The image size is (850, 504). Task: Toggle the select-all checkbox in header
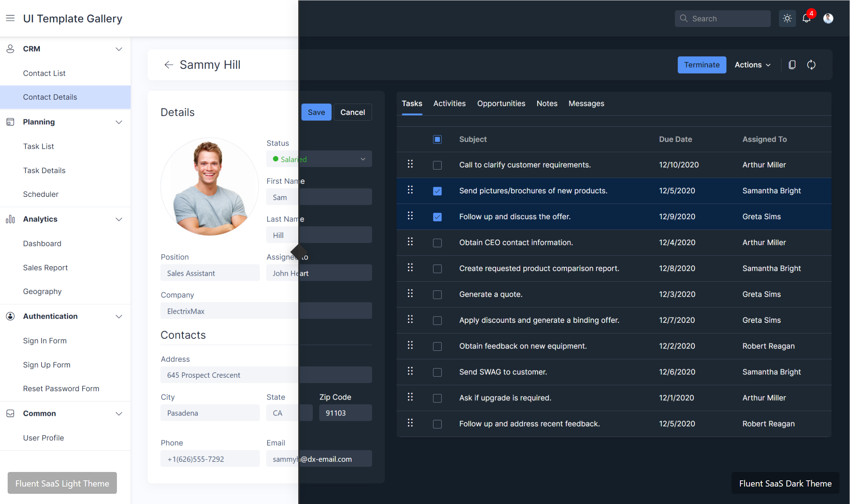437,139
